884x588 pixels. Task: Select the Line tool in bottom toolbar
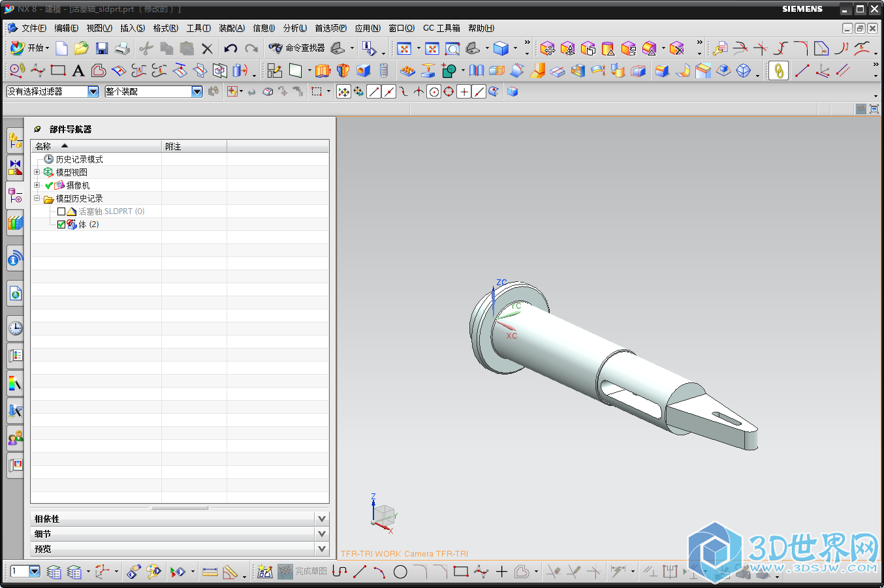tap(360, 572)
